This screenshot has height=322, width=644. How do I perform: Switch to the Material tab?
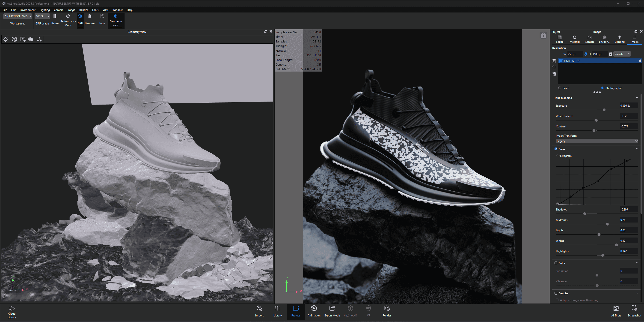tap(574, 39)
